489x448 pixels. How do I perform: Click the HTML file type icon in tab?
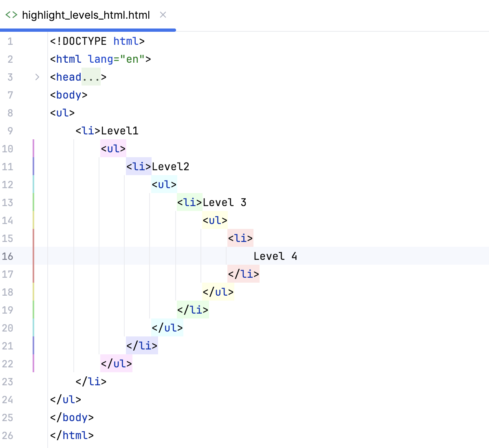(x=11, y=15)
